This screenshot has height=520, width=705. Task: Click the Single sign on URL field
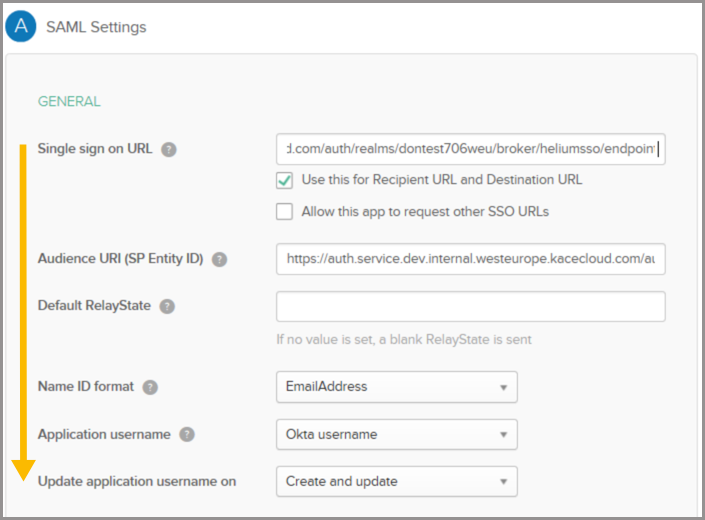[470, 149]
